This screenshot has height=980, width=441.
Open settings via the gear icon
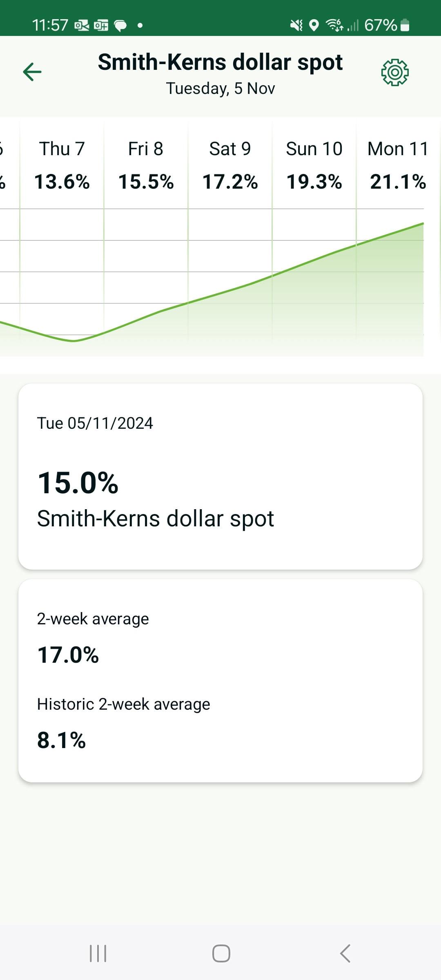pos(395,73)
